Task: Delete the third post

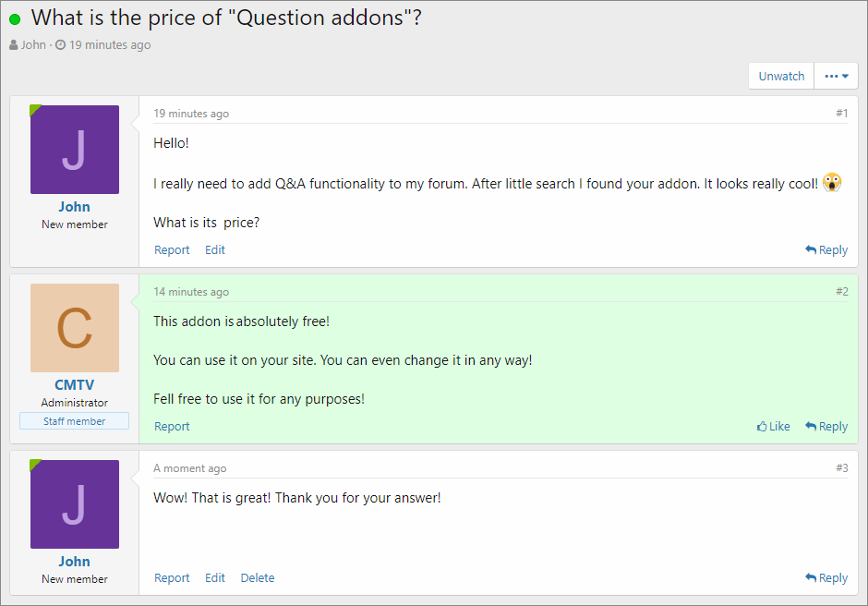Action: (258, 578)
